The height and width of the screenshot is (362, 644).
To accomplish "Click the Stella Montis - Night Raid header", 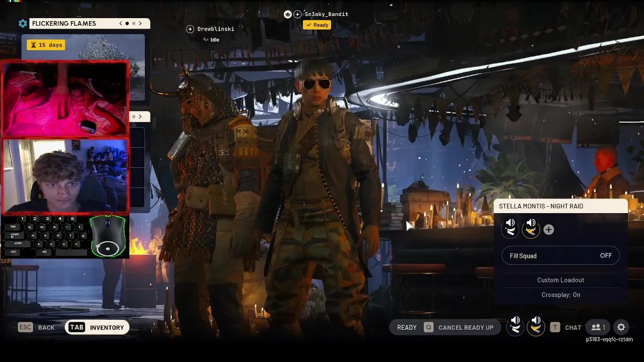I will (561, 206).
